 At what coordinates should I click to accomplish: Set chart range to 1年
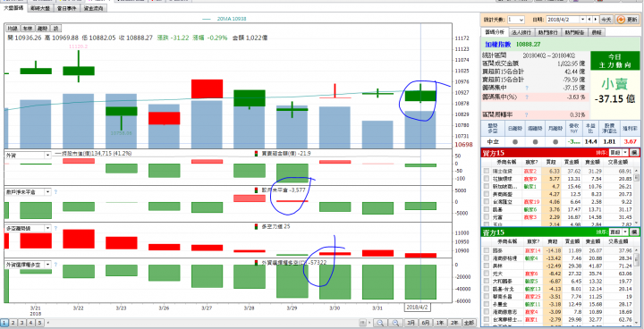coord(439,323)
